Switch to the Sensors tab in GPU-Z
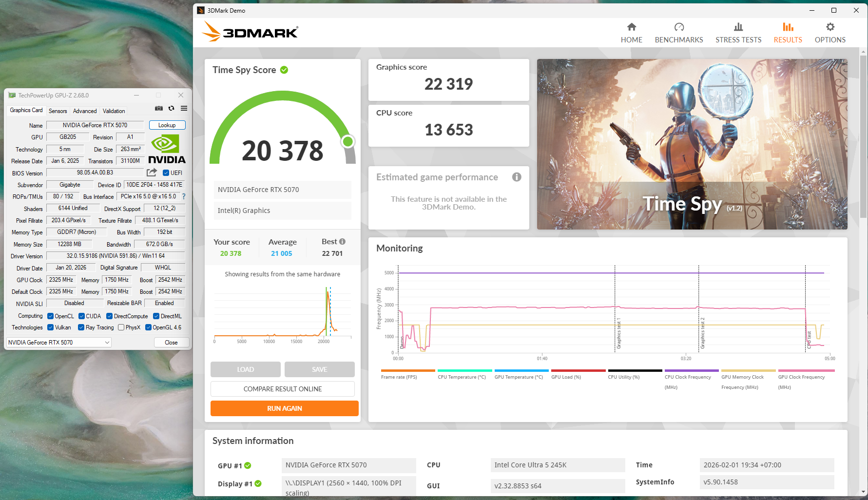The width and height of the screenshot is (868, 500). (58, 111)
